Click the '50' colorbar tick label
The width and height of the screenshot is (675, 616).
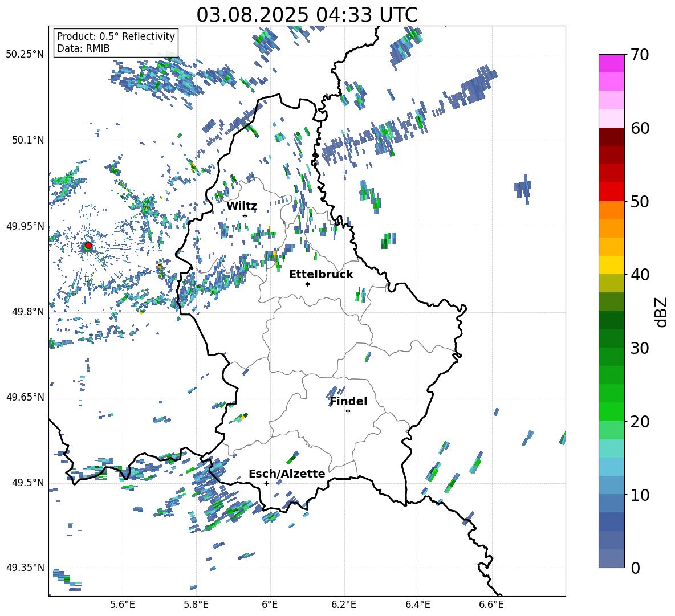[x=640, y=201]
